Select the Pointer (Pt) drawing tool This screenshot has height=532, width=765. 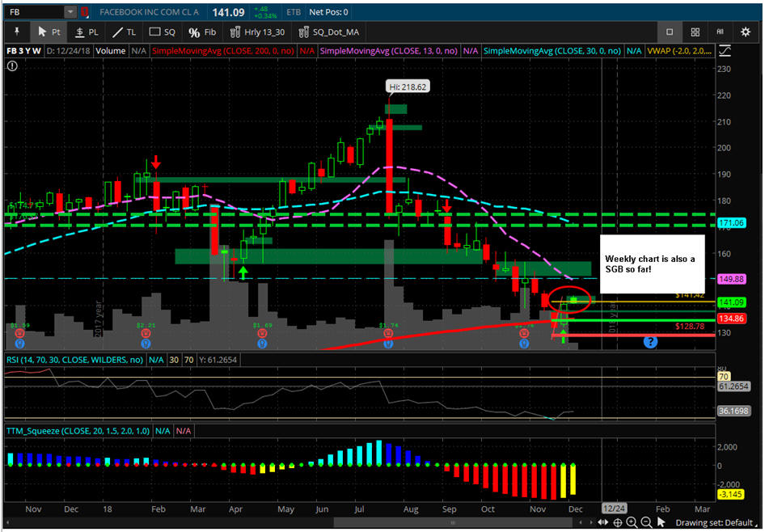pyautogui.click(x=49, y=32)
